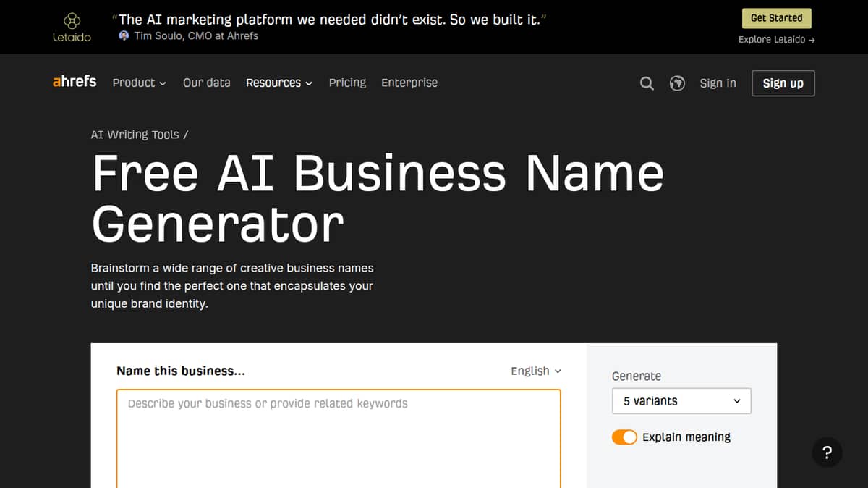Image resolution: width=868 pixels, height=488 pixels.
Task: Click the 'Tim Soulo, CMO at Ahrefs' text
Action: click(196, 35)
